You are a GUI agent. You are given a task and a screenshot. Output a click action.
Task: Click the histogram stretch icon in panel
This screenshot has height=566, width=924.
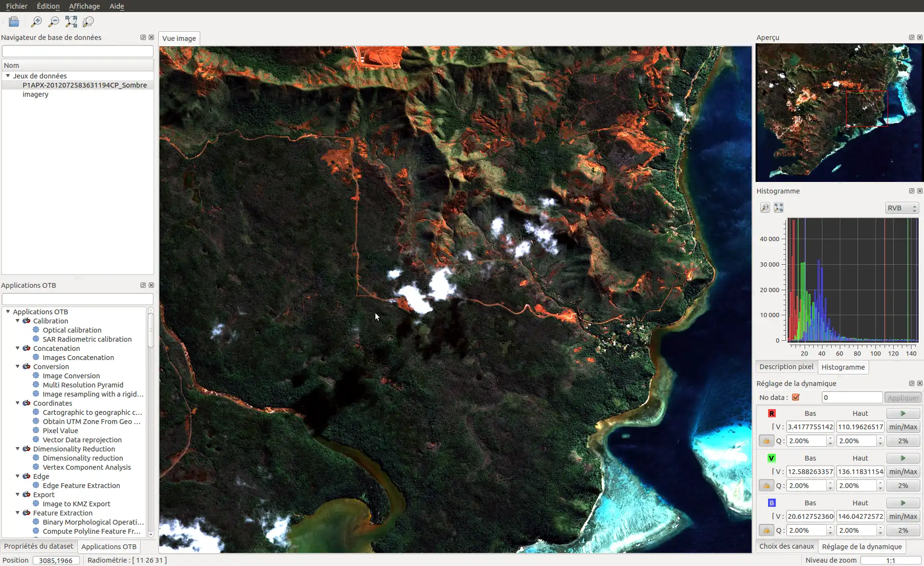pyautogui.click(x=779, y=207)
